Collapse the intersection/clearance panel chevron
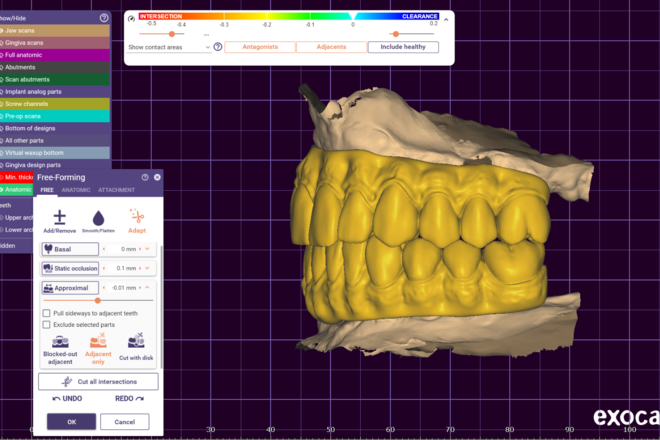660x440 pixels. pos(446,19)
